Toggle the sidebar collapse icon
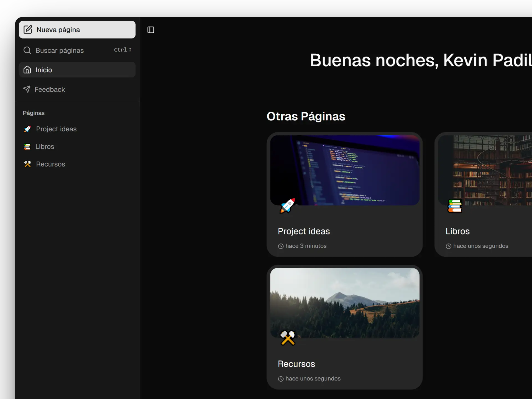This screenshot has height=399, width=532. tap(151, 30)
